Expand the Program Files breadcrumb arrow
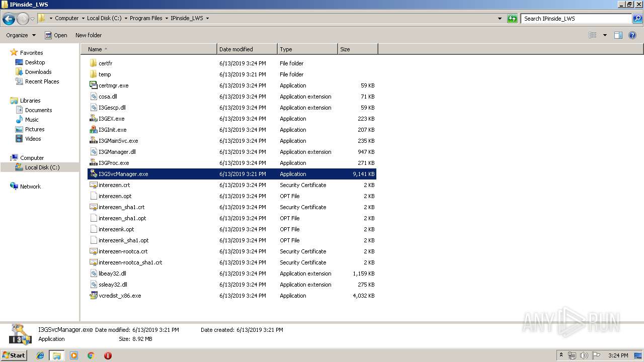The height and width of the screenshot is (362, 644). [x=167, y=18]
